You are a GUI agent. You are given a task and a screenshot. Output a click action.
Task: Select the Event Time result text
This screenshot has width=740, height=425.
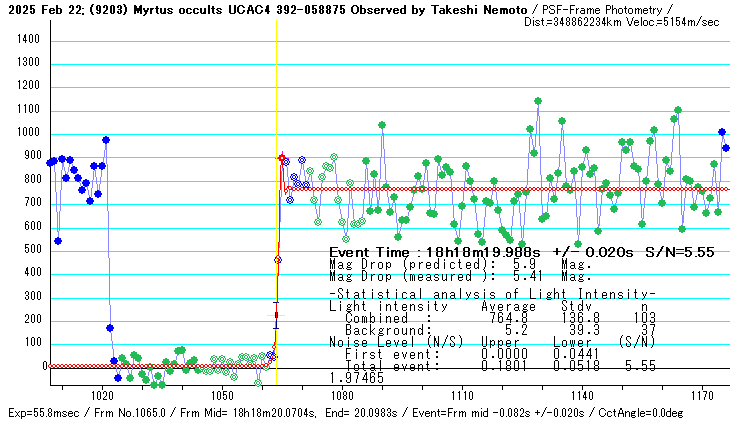(x=521, y=253)
